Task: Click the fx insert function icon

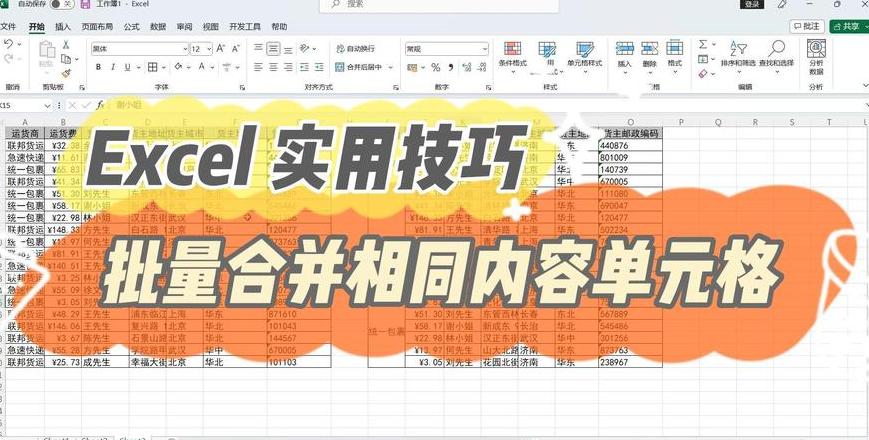Action: tap(100, 105)
